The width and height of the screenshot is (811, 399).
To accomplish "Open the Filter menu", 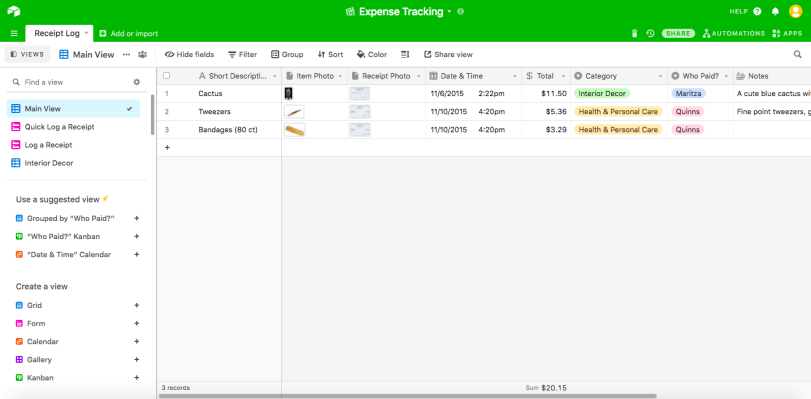I will click(243, 54).
